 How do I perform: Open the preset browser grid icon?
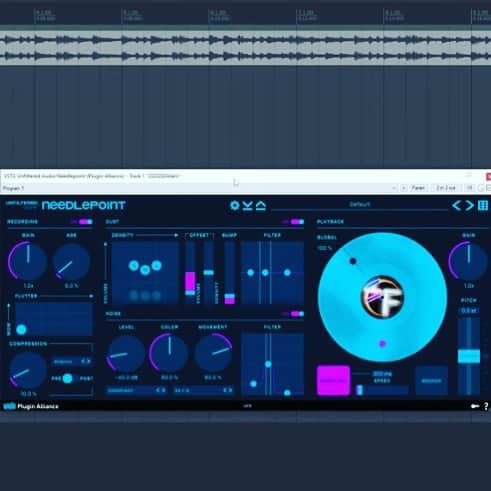[483, 205]
